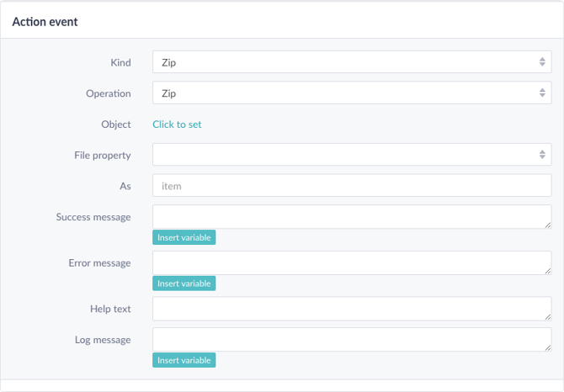Click the 'Click to set' Object link
The width and height of the screenshot is (564, 392).
pos(177,124)
